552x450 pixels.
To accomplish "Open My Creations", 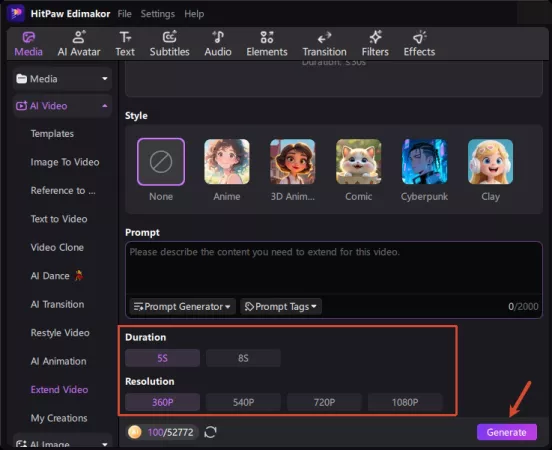I will [59, 418].
